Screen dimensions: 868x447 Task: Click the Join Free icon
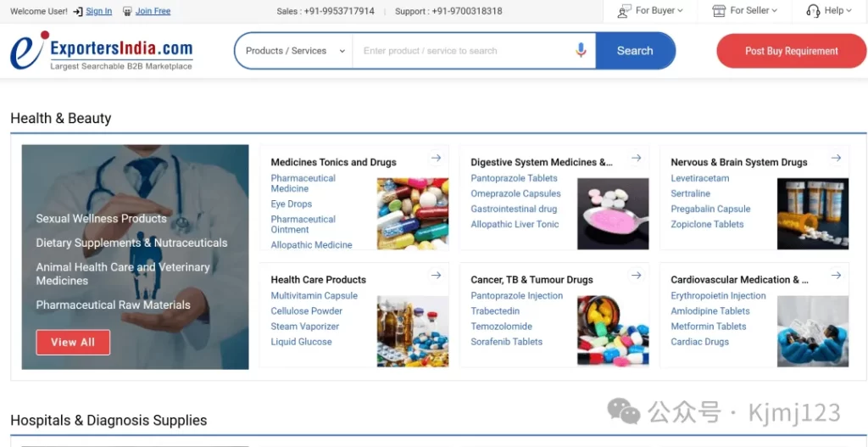pos(127,11)
